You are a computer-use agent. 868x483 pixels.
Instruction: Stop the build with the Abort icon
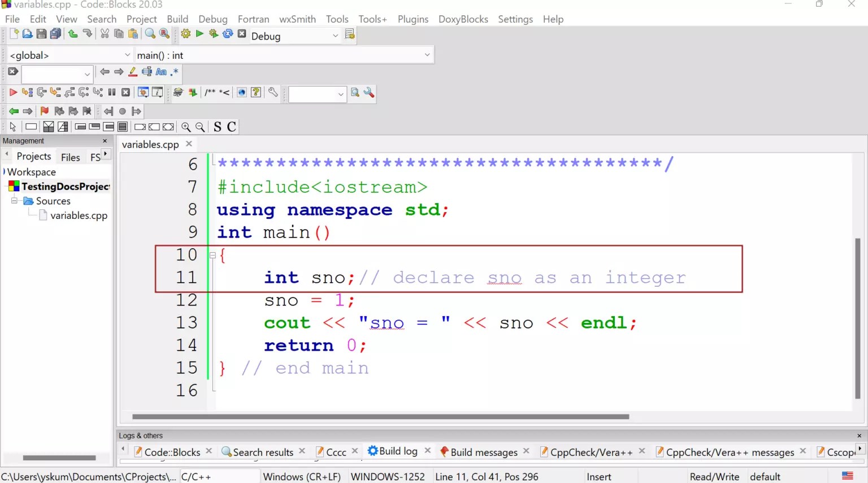(x=242, y=34)
